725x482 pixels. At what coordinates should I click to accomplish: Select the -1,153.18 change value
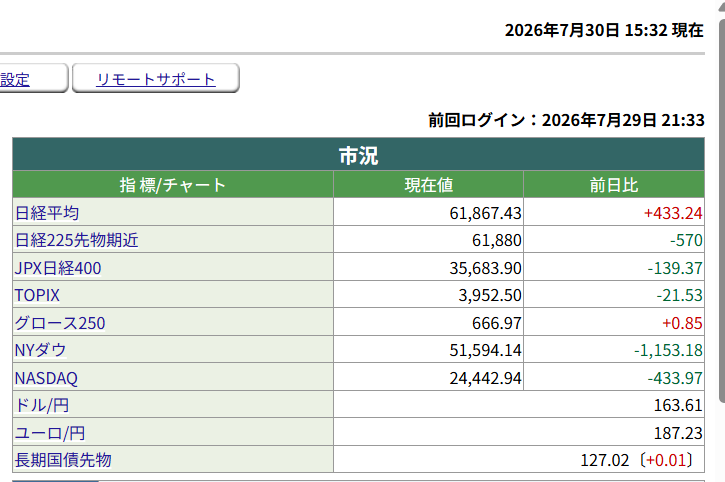(668, 350)
